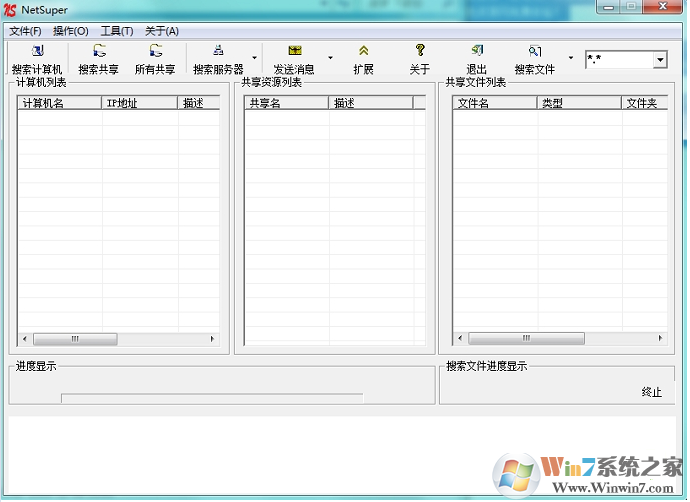Sort by 文件名 column header
This screenshot has height=502, width=690.
pyautogui.click(x=495, y=103)
